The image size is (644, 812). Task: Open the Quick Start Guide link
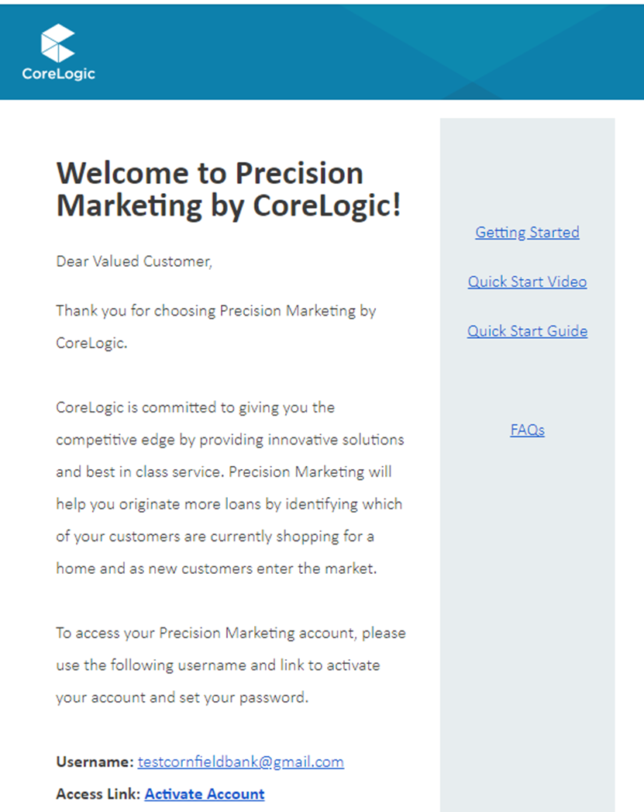(x=527, y=331)
